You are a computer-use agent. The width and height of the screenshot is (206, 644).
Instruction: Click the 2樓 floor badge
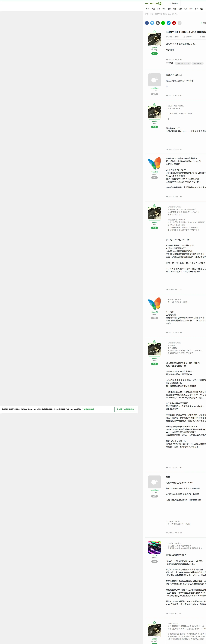(154, 94)
